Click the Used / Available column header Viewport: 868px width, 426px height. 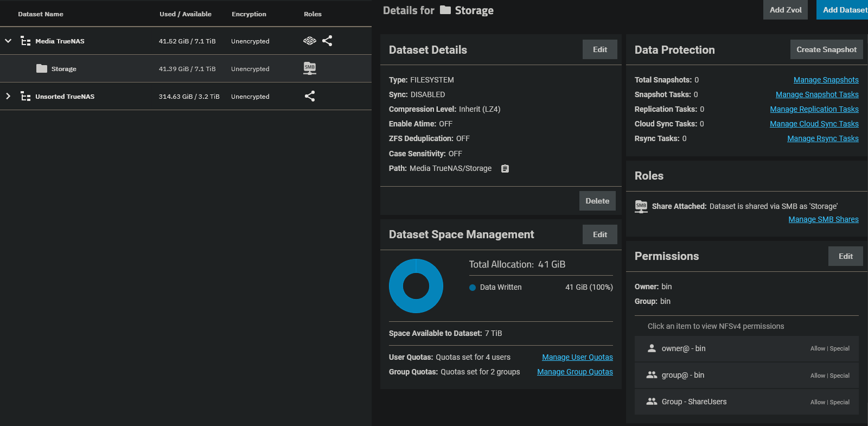[186, 14]
